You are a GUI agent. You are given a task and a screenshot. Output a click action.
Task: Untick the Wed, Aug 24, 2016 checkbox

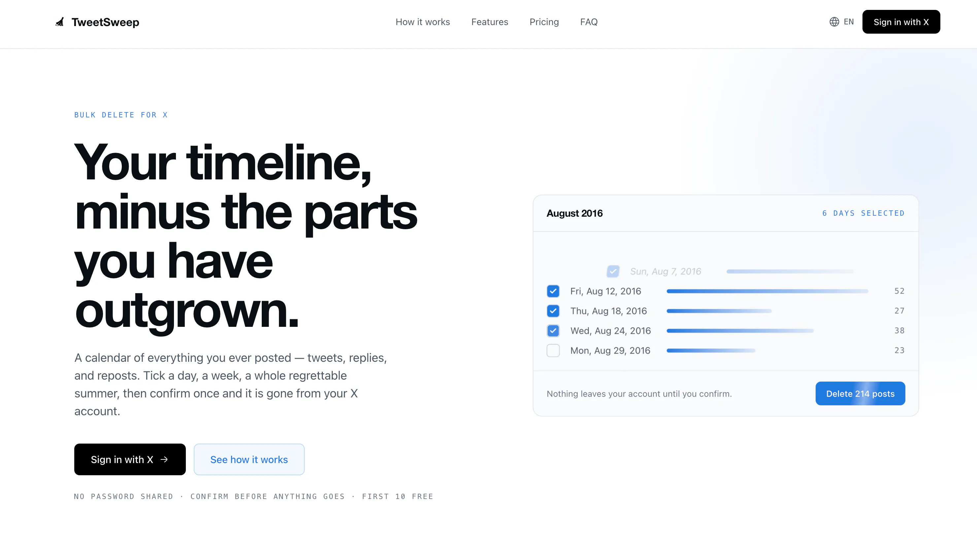pos(553,331)
